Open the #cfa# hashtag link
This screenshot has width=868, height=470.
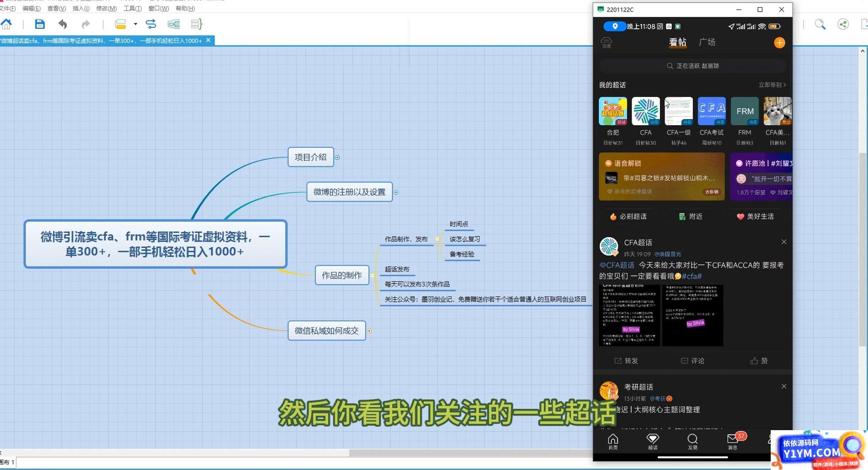[x=692, y=276]
